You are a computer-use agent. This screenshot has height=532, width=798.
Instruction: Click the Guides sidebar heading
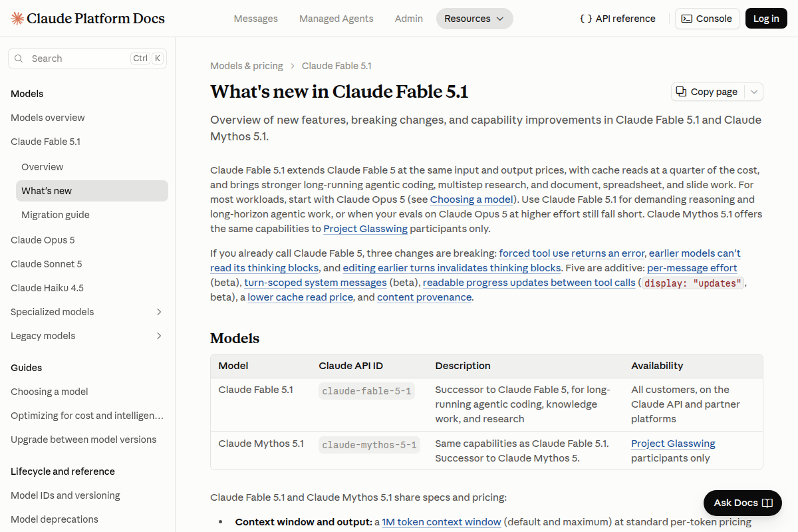(x=26, y=368)
